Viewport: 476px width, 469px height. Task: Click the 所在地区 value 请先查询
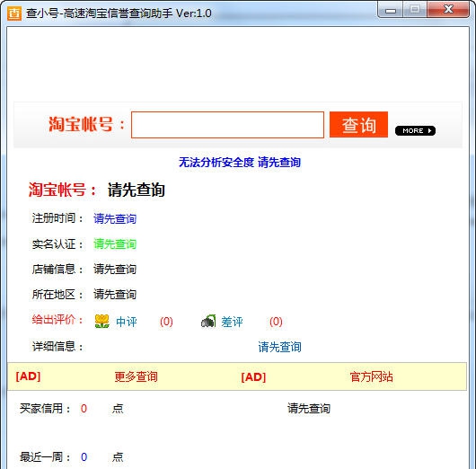point(115,295)
